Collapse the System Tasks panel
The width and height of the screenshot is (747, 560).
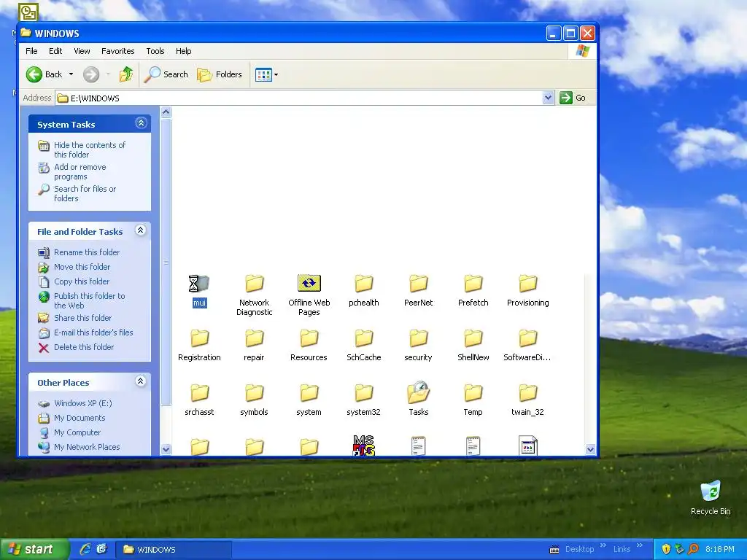click(x=141, y=123)
